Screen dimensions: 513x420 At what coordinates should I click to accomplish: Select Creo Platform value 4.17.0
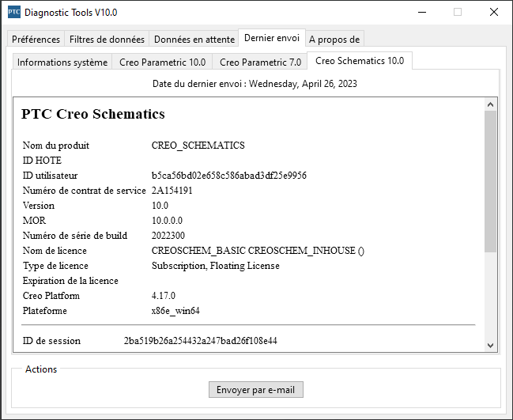(x=164, y=296)
